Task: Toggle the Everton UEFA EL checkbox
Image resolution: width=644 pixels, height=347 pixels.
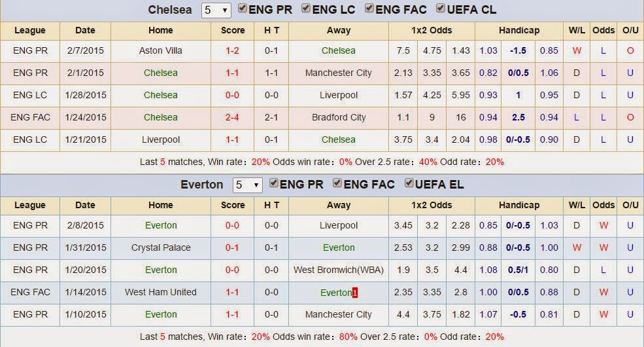Action: pos(409,183)
